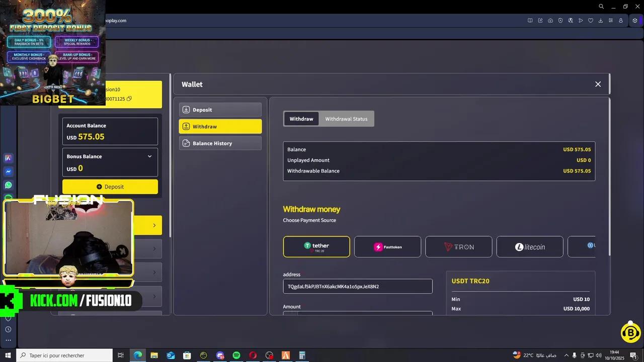Open the browser profile account icon
The width and height of the screenshot is (644, 362).
pos(621,21)
